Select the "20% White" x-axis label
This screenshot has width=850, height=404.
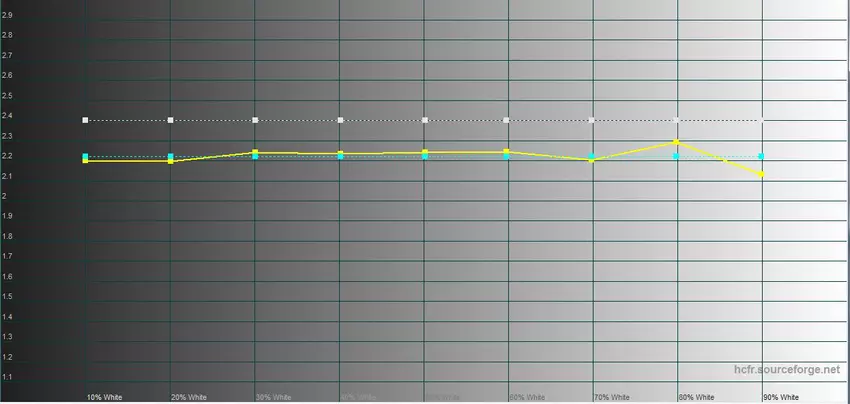[x=189, y=397]
